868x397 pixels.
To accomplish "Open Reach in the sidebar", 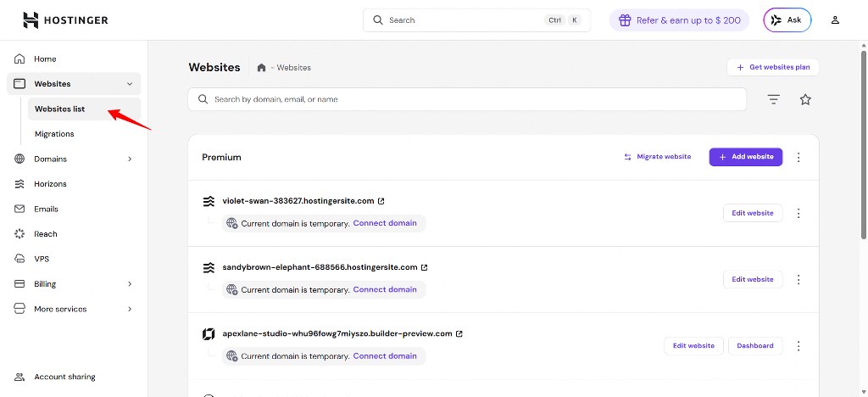I will tap(74, 233).
